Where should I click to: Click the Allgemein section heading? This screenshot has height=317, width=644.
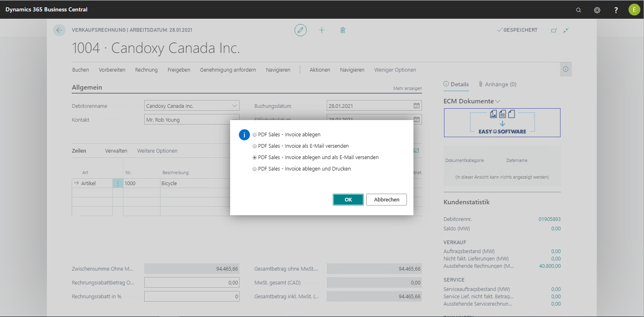pos(87,87)
